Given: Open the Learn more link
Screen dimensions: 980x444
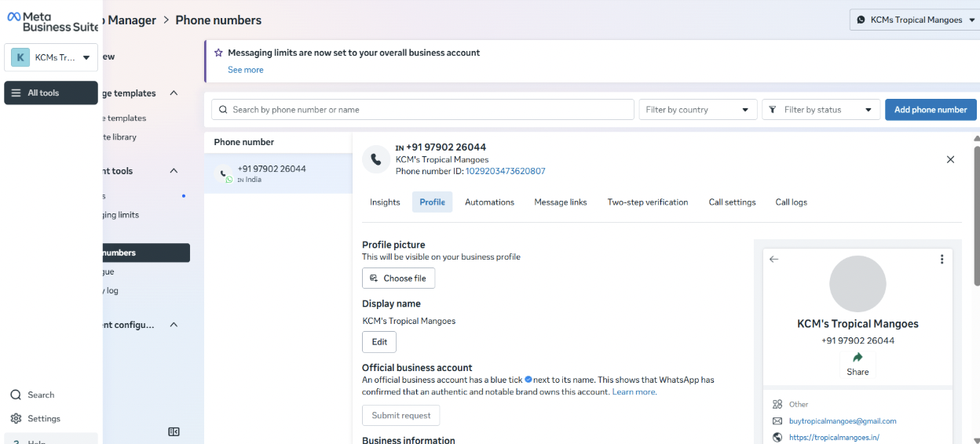Looking at the screenshot, I should (634, 391).
